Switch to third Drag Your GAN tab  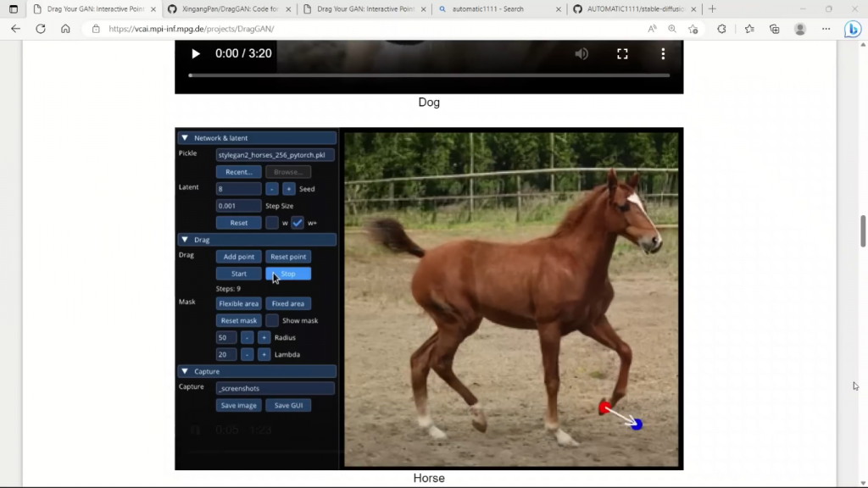pos(364,8)
